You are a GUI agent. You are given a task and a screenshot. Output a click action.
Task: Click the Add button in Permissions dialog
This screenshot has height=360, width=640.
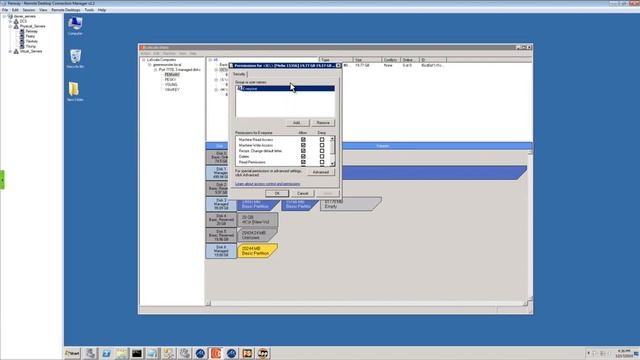(x=297, y=123)
